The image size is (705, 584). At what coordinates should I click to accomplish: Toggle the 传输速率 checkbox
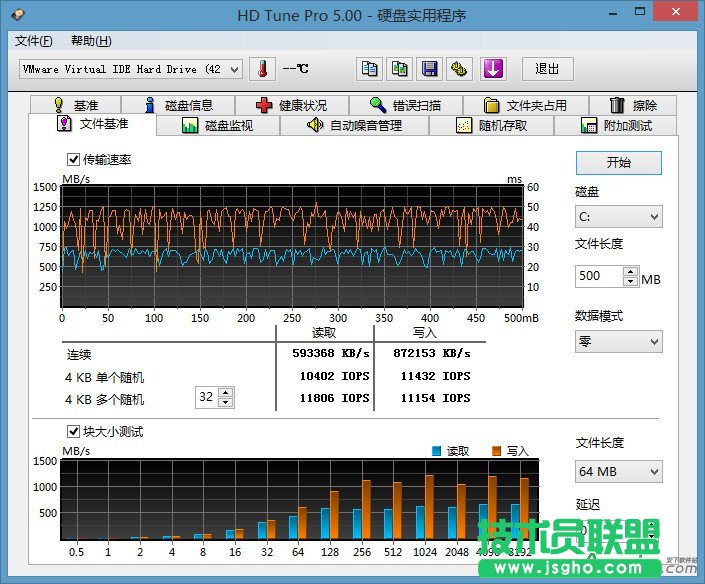[73, 159]
